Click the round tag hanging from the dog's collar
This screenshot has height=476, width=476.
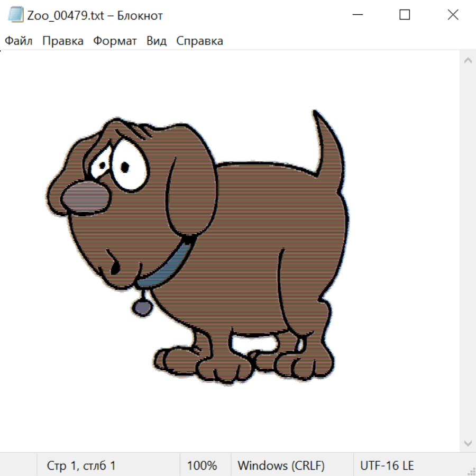pyautogui.click(x=141, y=306)
